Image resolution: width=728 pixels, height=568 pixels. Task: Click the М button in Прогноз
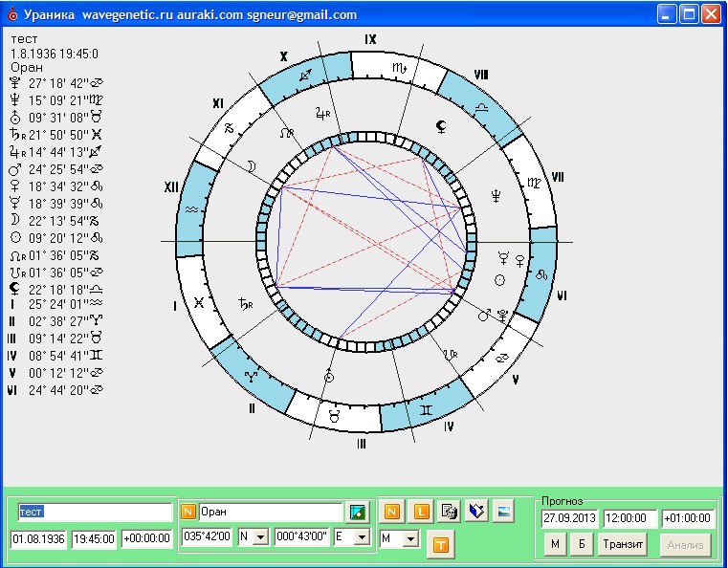click(x=555, y=545)
